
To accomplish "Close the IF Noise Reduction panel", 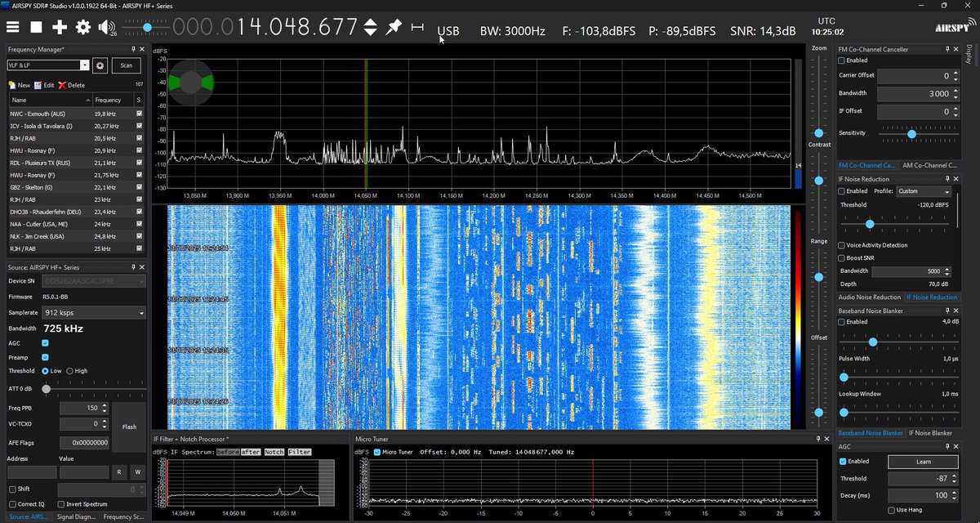I will pos(956,179).
